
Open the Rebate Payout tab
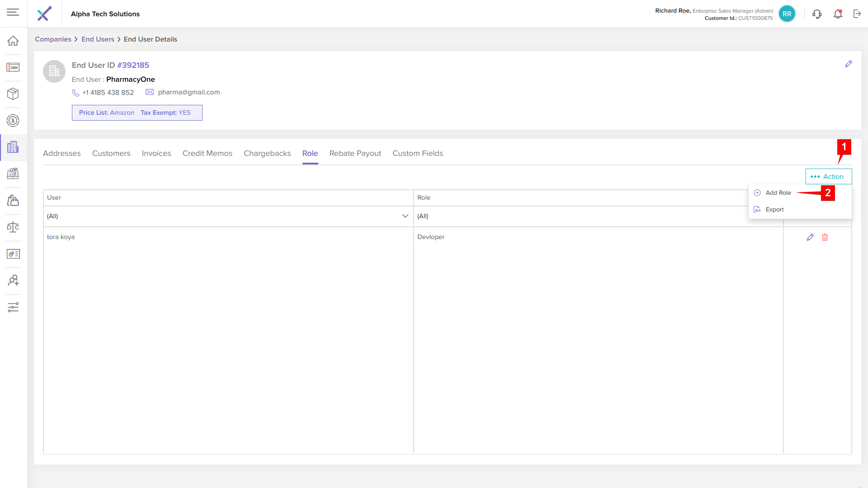355,154
